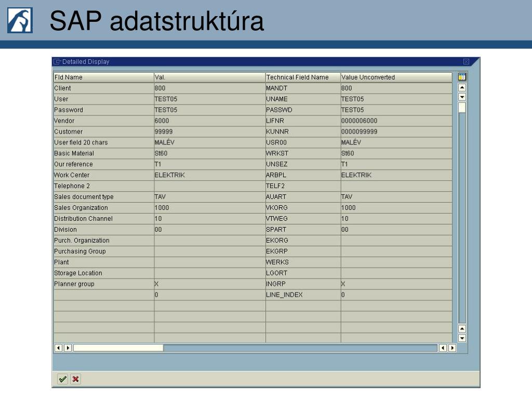
Task: Select the User field 20 chars cell
Action: [103, 142]
